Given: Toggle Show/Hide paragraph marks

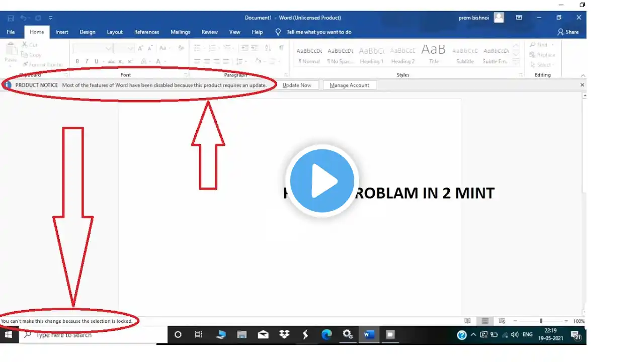Looking at the screenshot, I should pos(281,48).
